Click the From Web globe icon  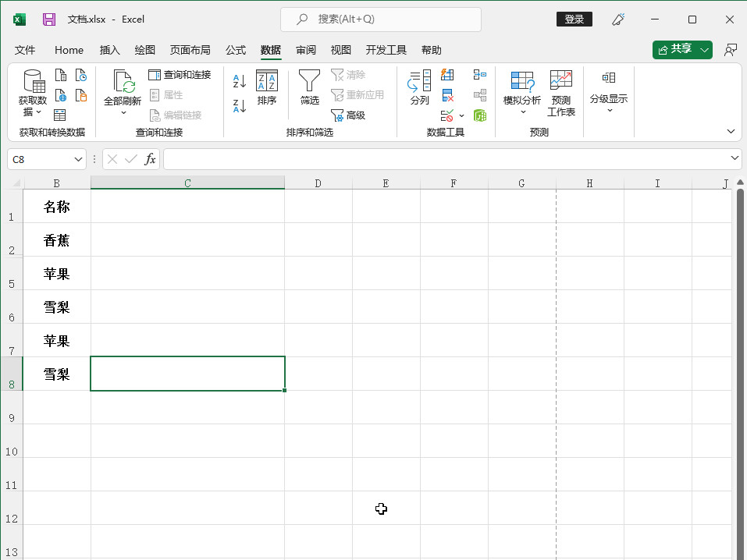[61, 95]
